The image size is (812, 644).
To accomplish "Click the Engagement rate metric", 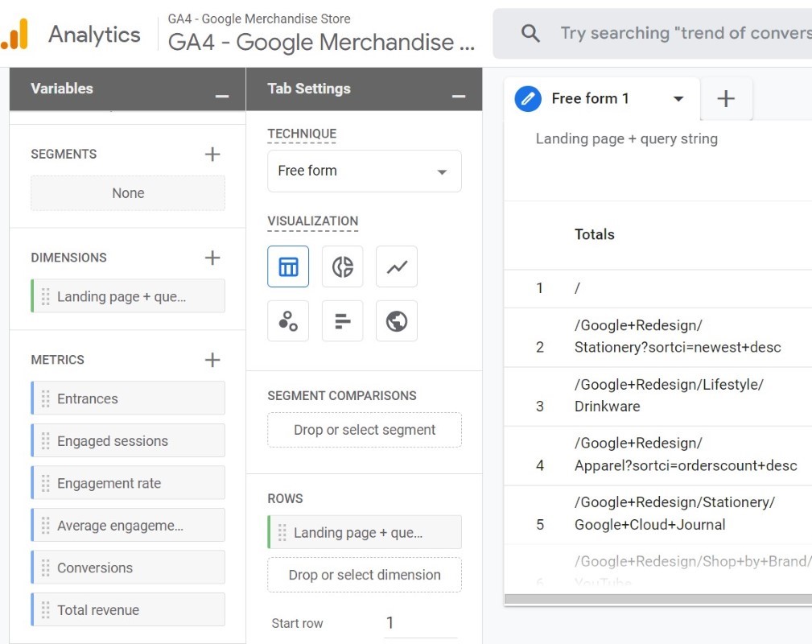I will pos(128,483).
